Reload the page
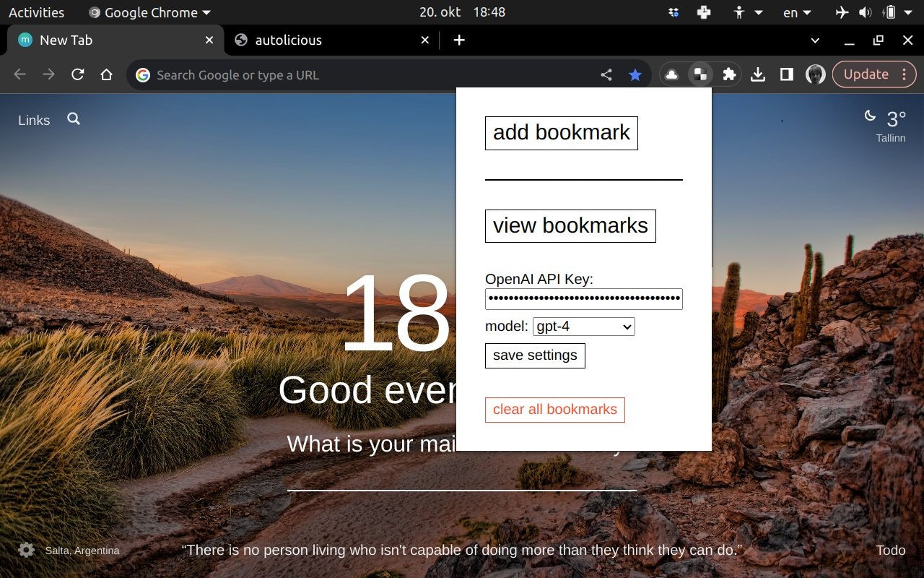Screen dimensions: 924x578 pos(77,74)
